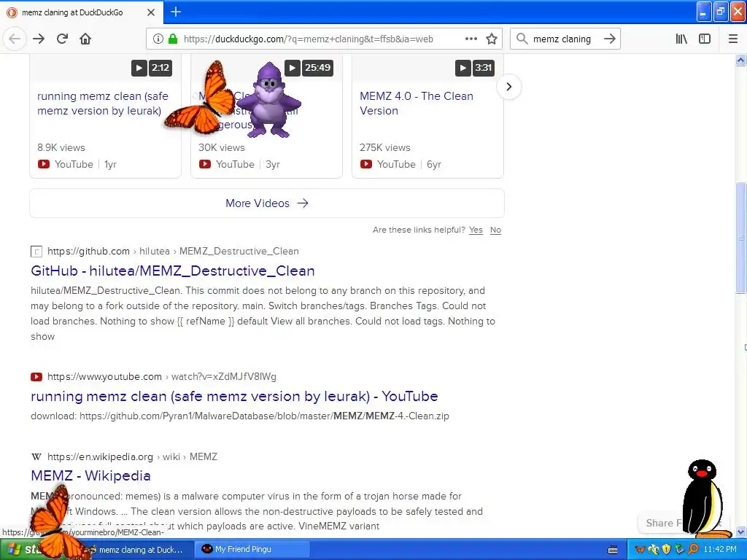Click the safely remove hardware tray icon
The image size is (747, 560).
tap(680, 550)
